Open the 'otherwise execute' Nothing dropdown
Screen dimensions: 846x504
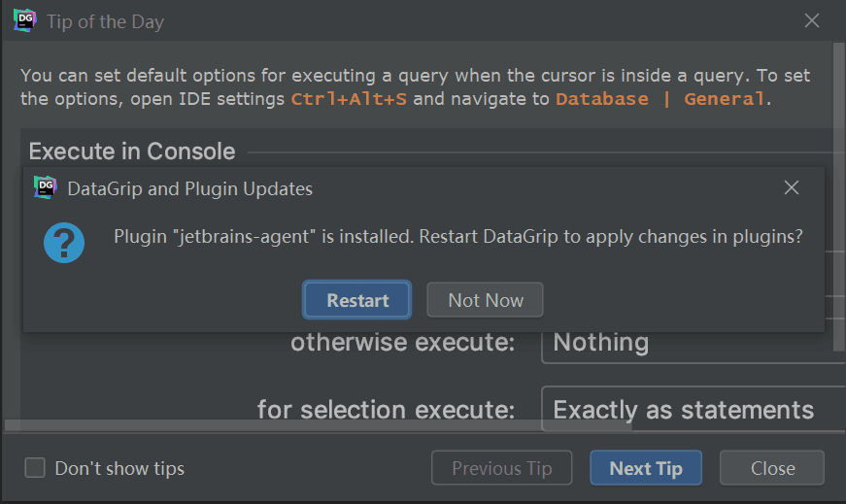692,343
